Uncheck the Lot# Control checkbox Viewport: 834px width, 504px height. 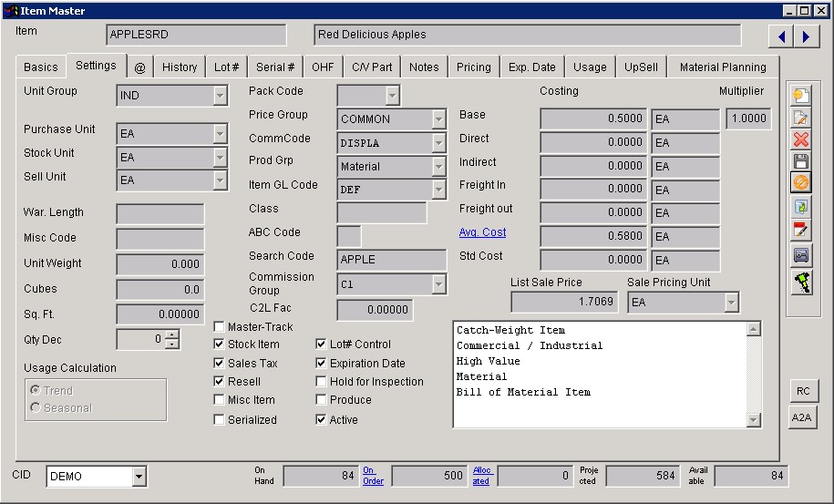coord(322,345)
